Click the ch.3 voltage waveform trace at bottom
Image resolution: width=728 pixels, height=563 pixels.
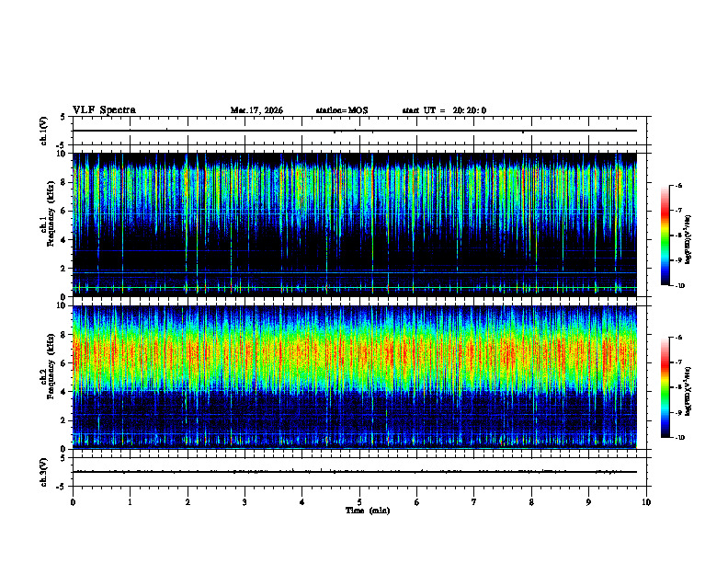click(x=354, y=472)
